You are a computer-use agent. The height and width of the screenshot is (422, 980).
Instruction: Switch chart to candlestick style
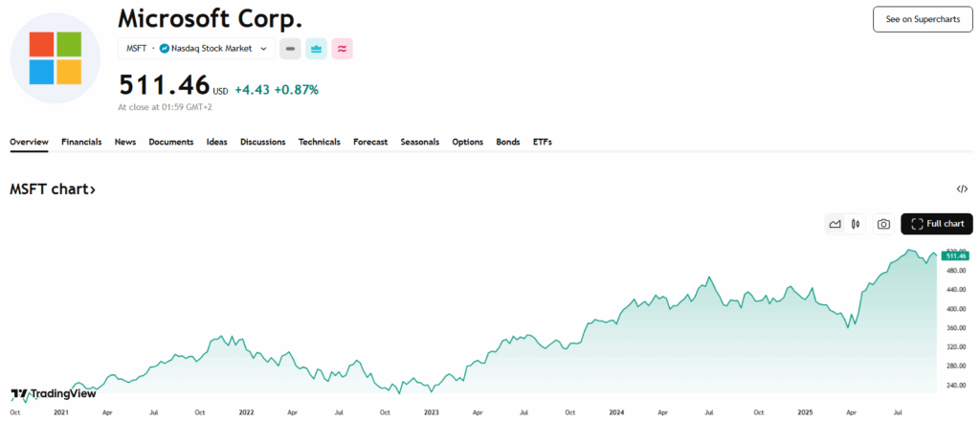pyautogui.click(x=857, y=224)
